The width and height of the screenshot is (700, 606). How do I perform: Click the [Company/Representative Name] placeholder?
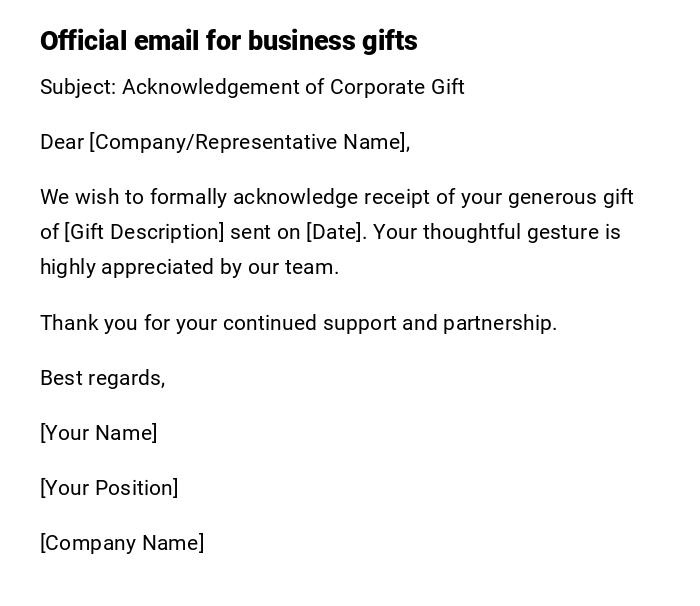(248, 142)
